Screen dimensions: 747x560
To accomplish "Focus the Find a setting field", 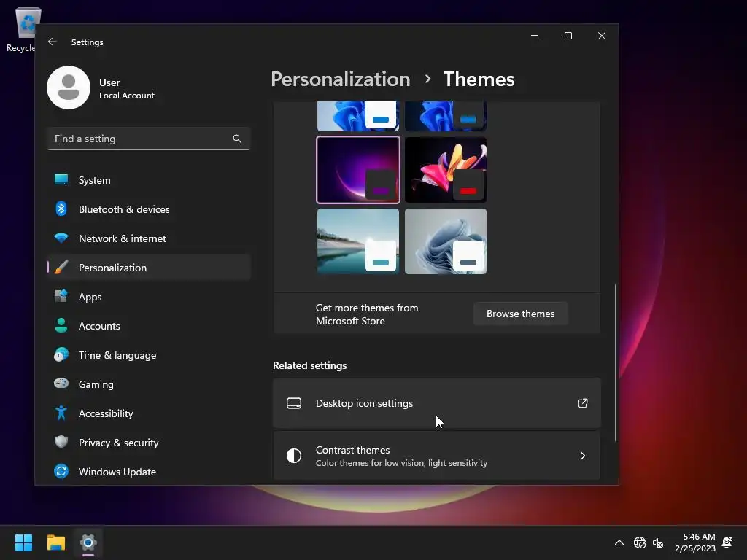I will [x=149, y=139].
